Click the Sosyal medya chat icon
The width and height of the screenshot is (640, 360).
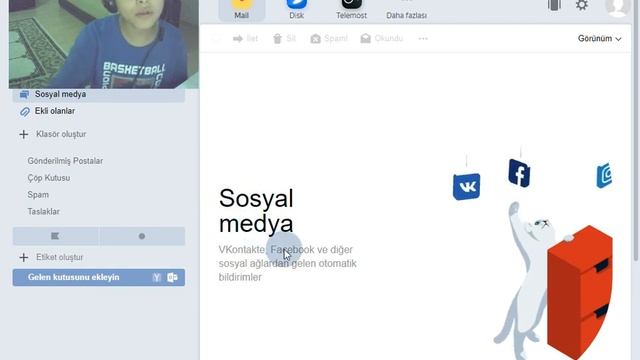(x=24, y=95)
